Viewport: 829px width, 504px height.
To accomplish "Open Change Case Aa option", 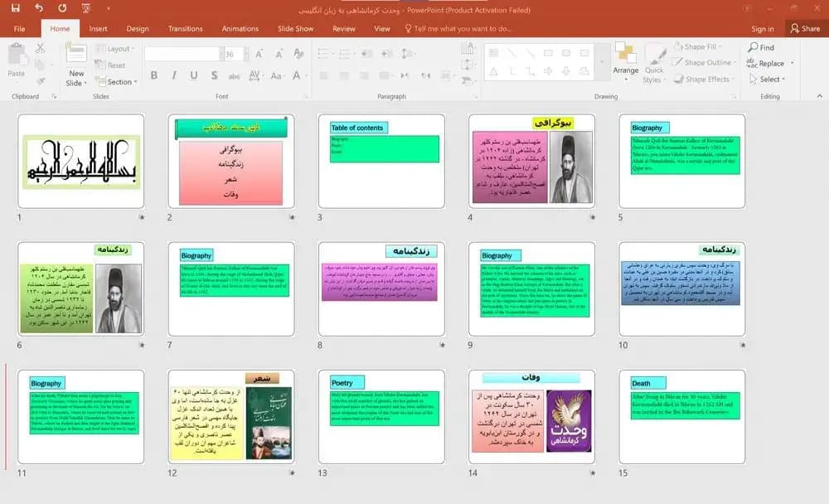I will [x=276, y=75].
